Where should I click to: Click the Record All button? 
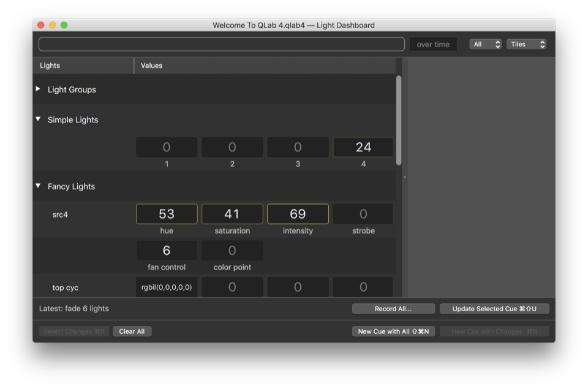click(x=393, y=309)
